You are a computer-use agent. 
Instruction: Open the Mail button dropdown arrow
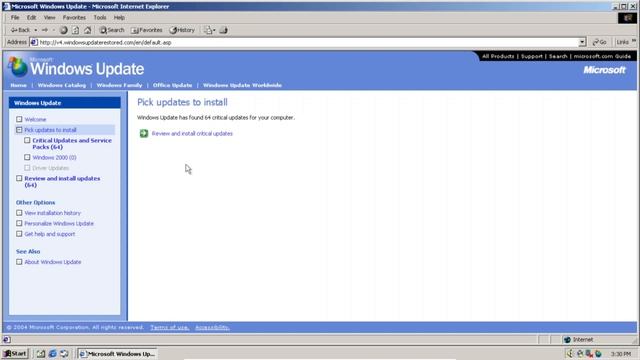(x=214, y=30)
